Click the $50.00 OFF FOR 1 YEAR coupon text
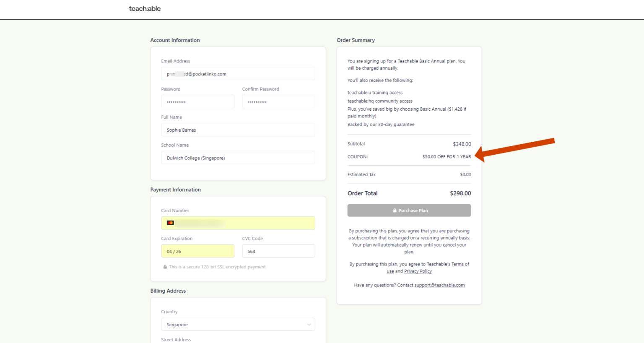 click(447, 157)
